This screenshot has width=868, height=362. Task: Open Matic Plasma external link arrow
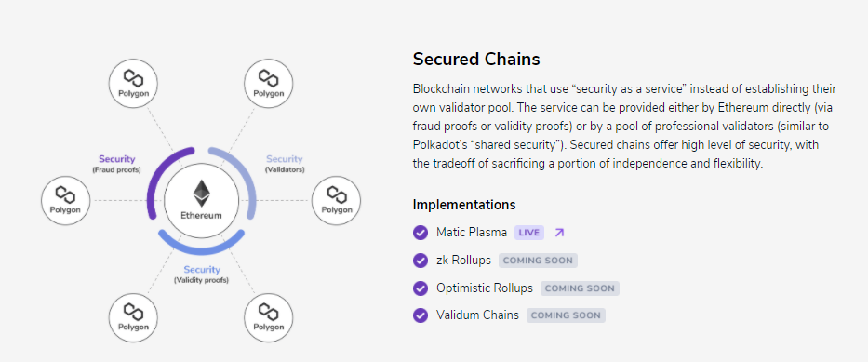559,233
